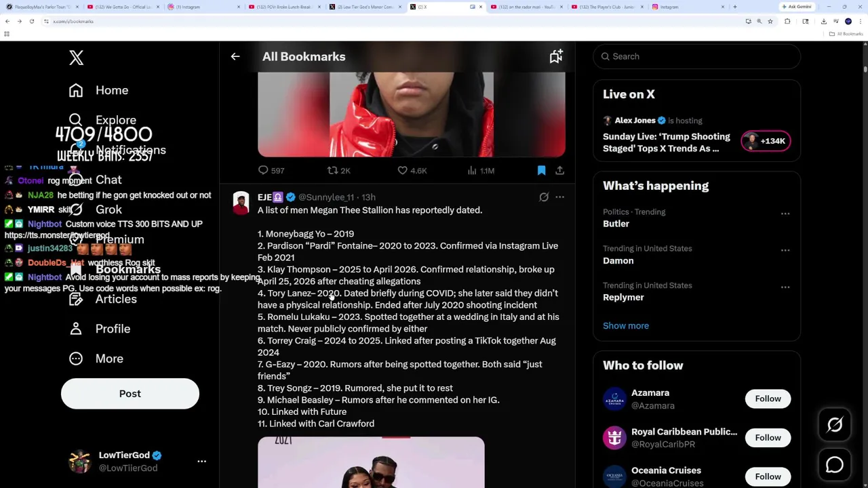Open Chrome three-dot menu
The image size is (868, 488).
[861, 21]
